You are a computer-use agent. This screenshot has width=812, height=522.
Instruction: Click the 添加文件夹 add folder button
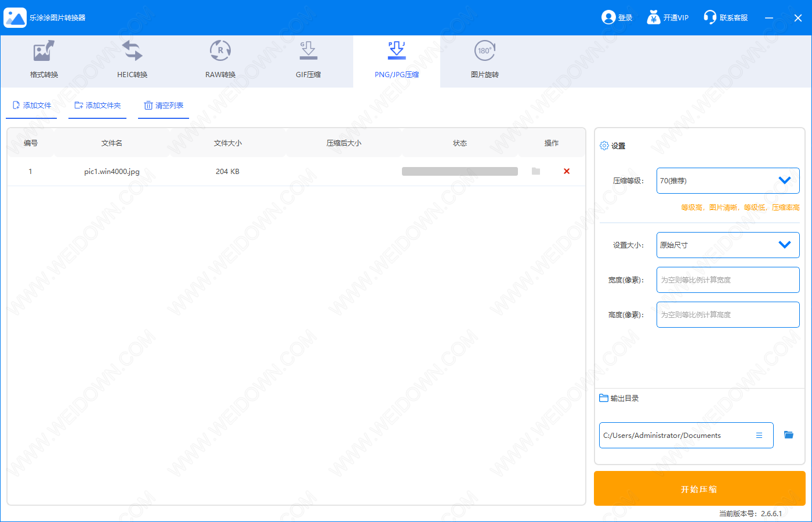click(97, 106)
